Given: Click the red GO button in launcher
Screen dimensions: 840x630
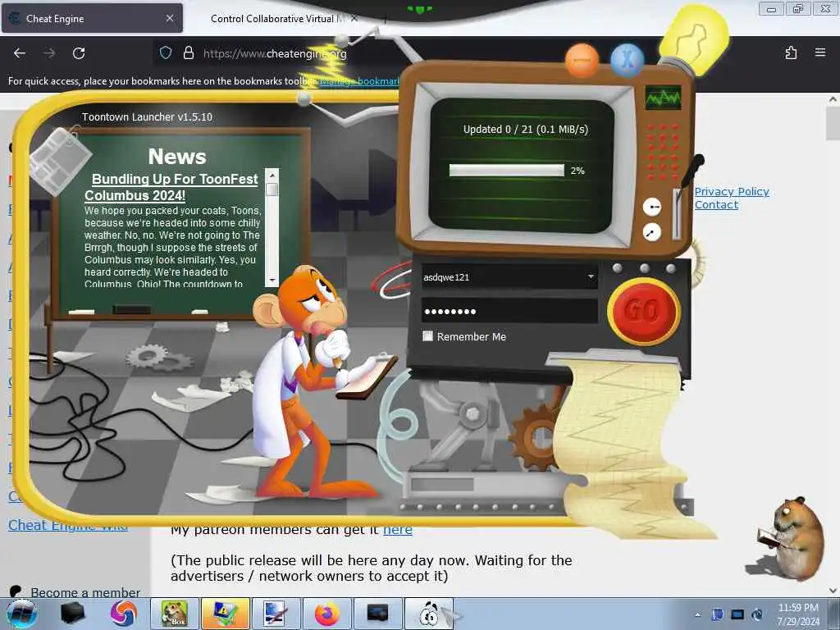Looking at the screenshot, I should click(x=643, y=311).
